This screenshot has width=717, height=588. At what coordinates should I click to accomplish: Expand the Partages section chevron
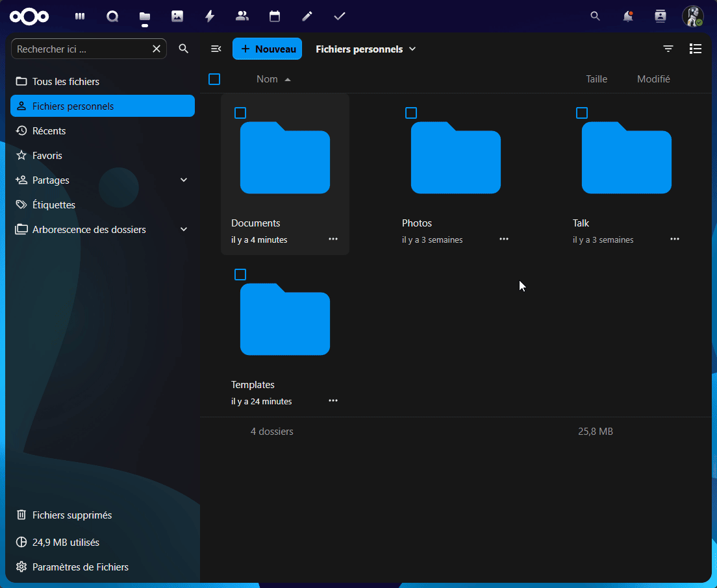(184, 180)
